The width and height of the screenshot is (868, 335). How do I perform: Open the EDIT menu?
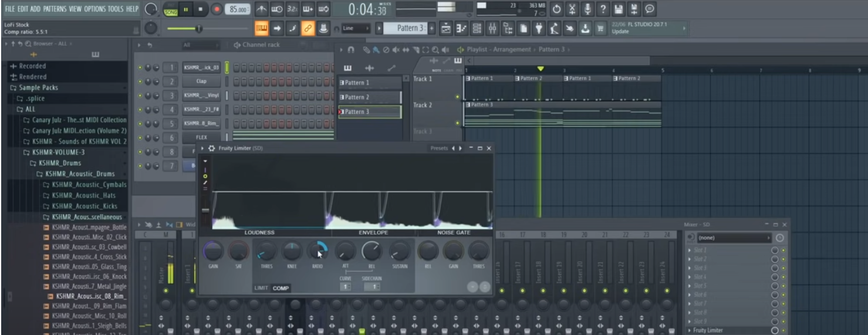[22, 9]
